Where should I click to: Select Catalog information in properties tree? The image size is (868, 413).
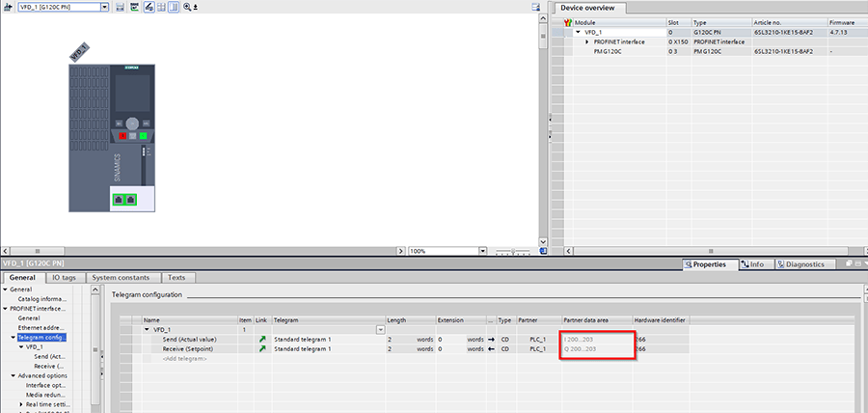pos(42,299)
